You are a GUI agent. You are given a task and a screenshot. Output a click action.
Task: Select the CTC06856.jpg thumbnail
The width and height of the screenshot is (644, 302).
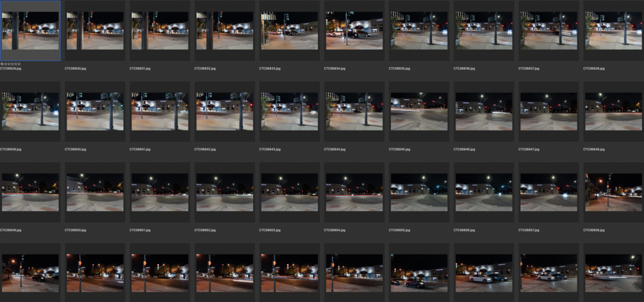coord(484,193)
